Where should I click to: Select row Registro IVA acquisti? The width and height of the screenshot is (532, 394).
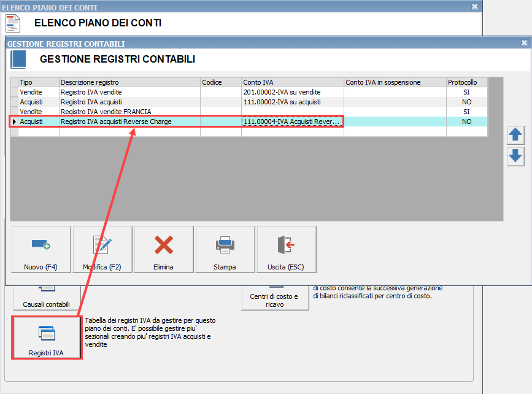(249, 102)
